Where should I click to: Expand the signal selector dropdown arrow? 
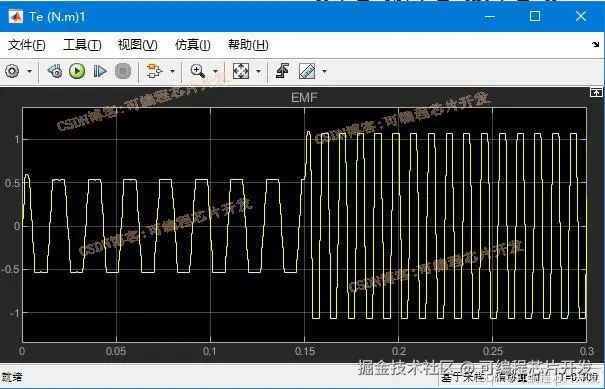[172, 71]
